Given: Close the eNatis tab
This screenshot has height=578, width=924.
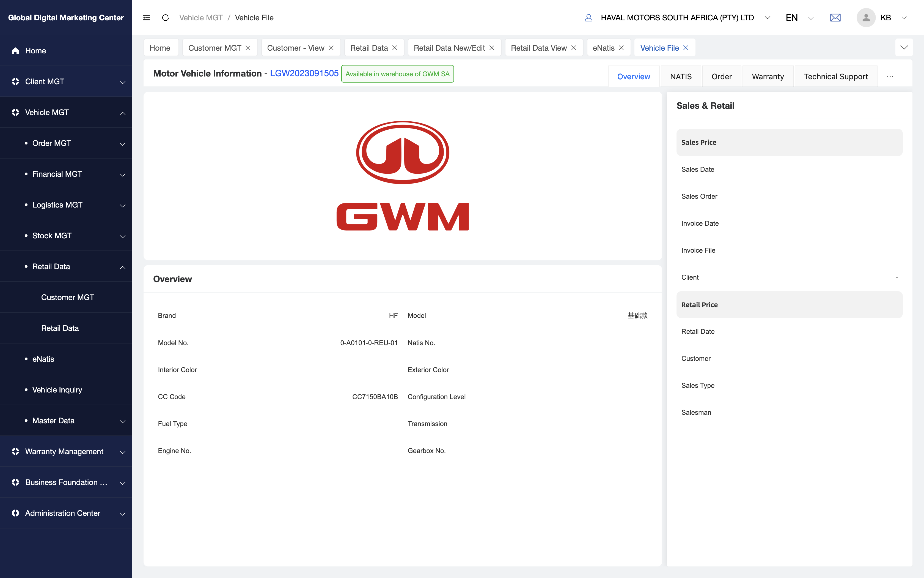Looking at the screenshot, I should tap(621, 48).
